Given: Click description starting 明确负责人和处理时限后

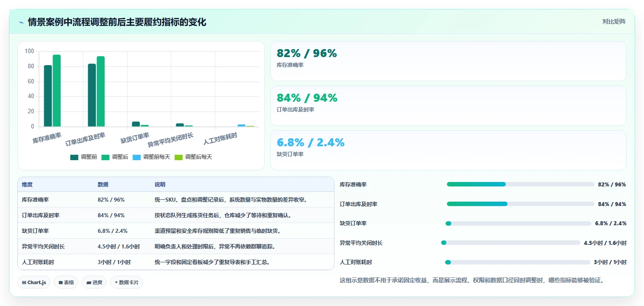Looking at the screenshot, I should (x=215, y=247).
